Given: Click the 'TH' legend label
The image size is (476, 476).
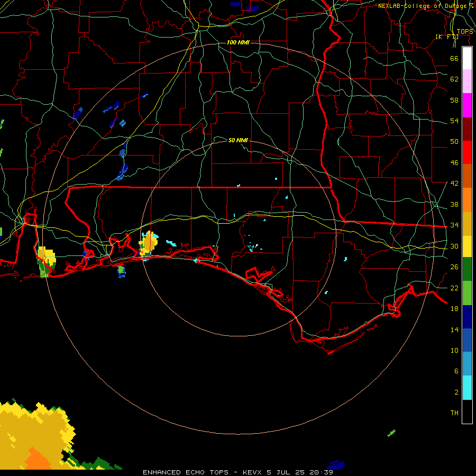Looking at the screenshot, I should tap(454, 413).
